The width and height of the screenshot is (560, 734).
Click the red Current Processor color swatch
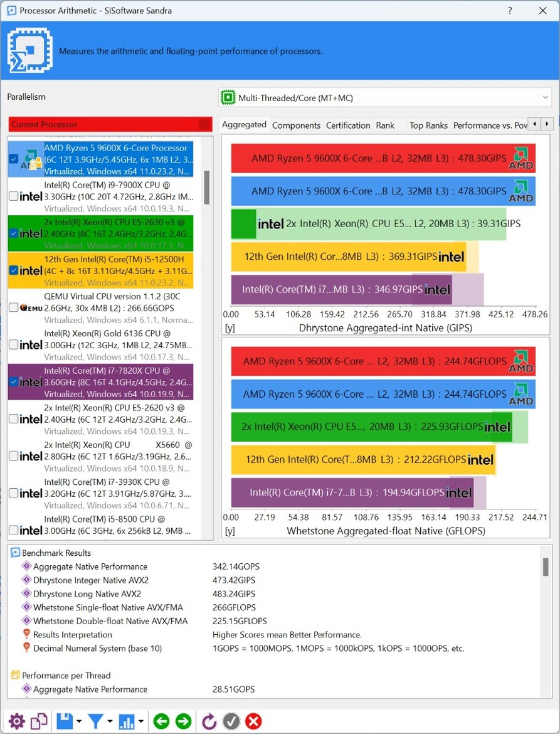204,124
